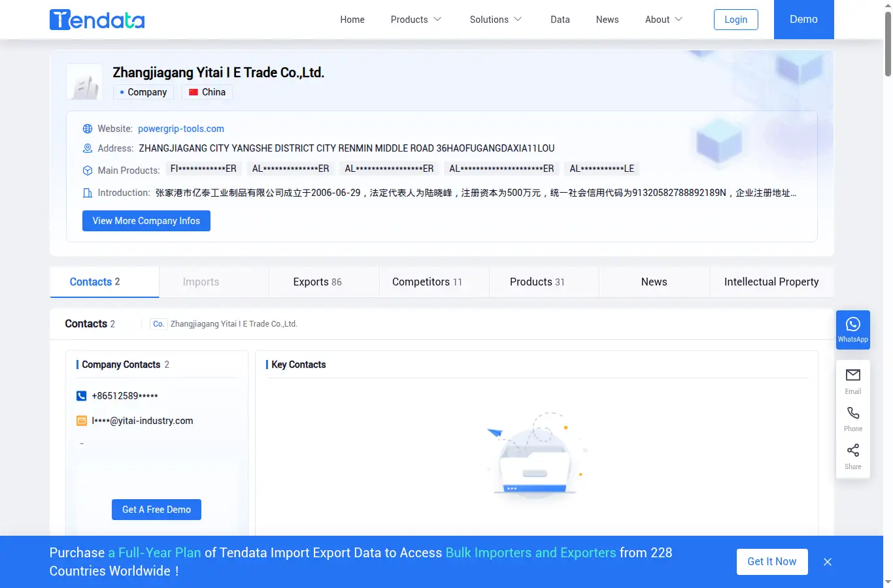
Task: Click the Get It Now button
Action: 772,562
